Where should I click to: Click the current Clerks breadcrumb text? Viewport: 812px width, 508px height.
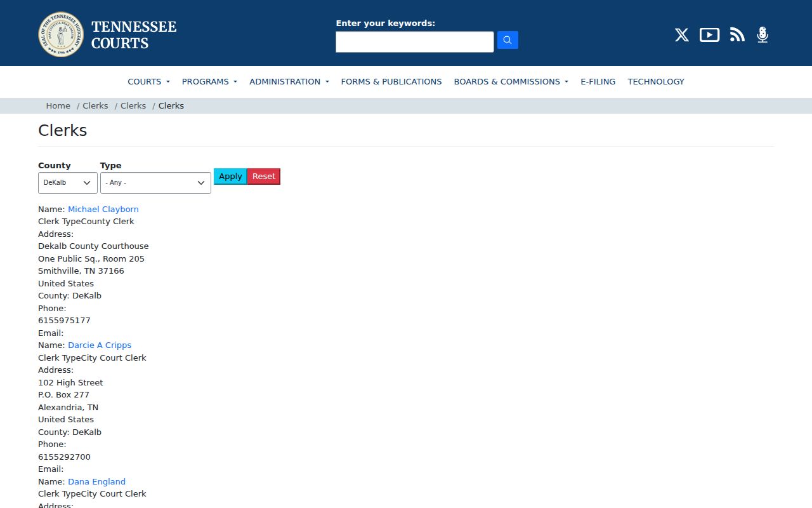[171, 105]
